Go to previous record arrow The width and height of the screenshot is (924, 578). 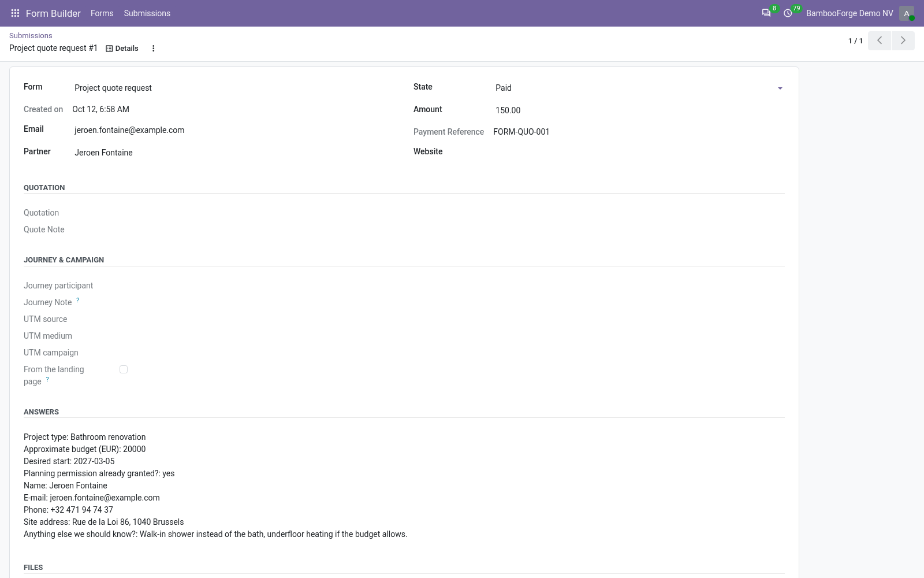point(880,40)
